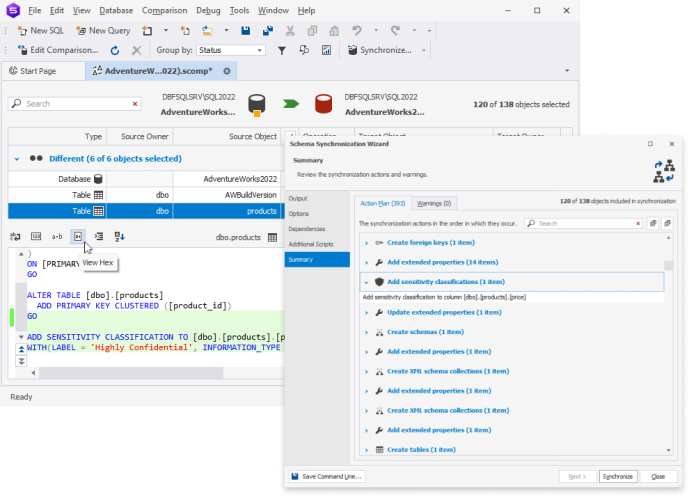Toggle the View Hex button
This screenshot has width=696, height=504.
pyautogui.click(x=78, y=237)
